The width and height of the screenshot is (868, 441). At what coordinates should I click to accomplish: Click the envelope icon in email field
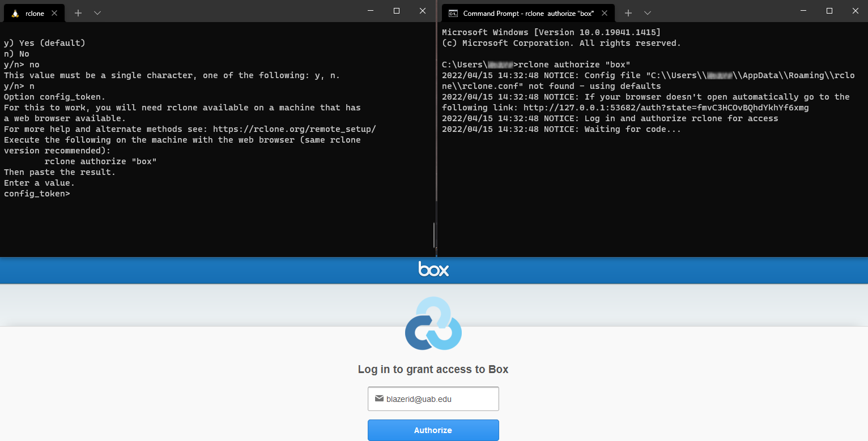click(379, 399)
